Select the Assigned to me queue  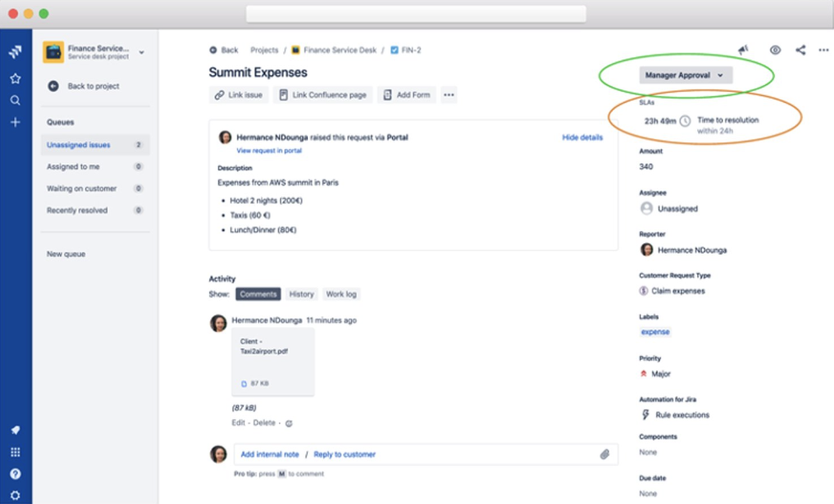(x=73, y=167)
